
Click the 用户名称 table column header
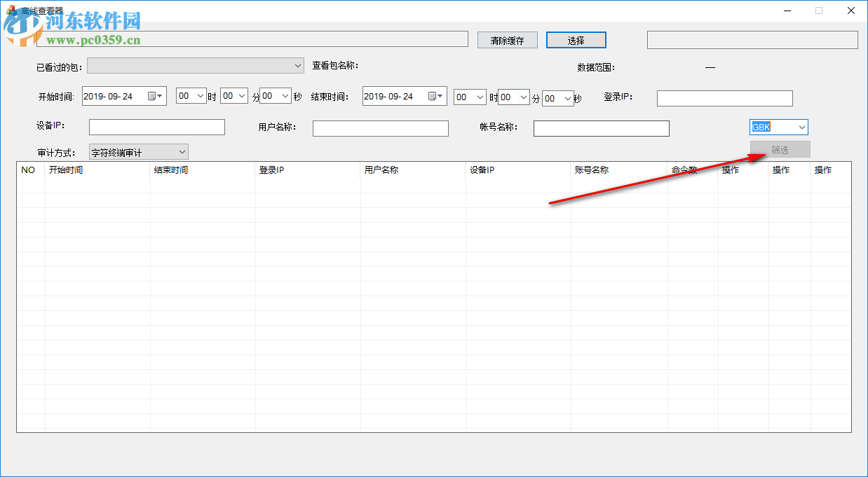(x=413, y=170)
